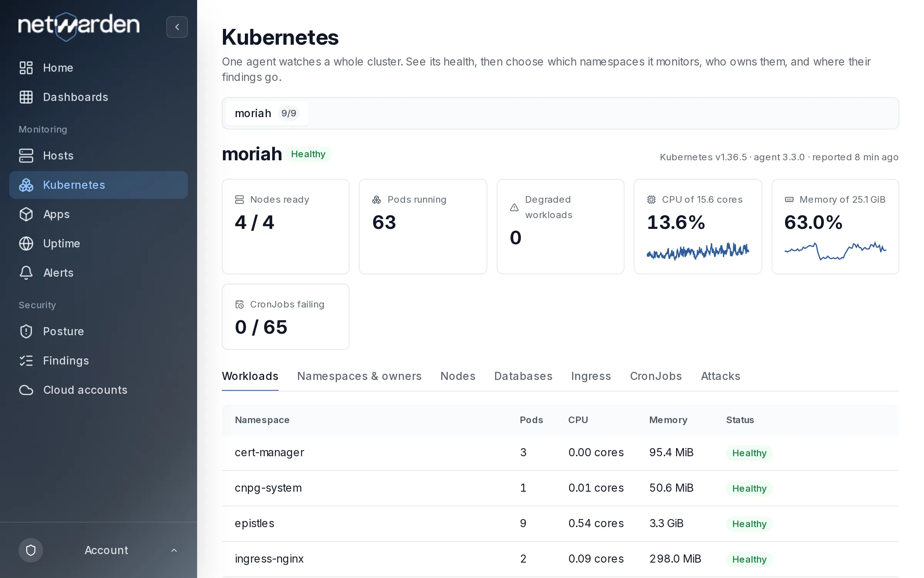Click the Memory column header

[668, 420]
